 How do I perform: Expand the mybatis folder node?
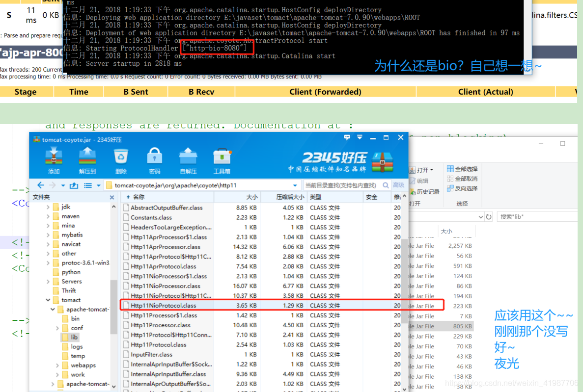point(48,235)
